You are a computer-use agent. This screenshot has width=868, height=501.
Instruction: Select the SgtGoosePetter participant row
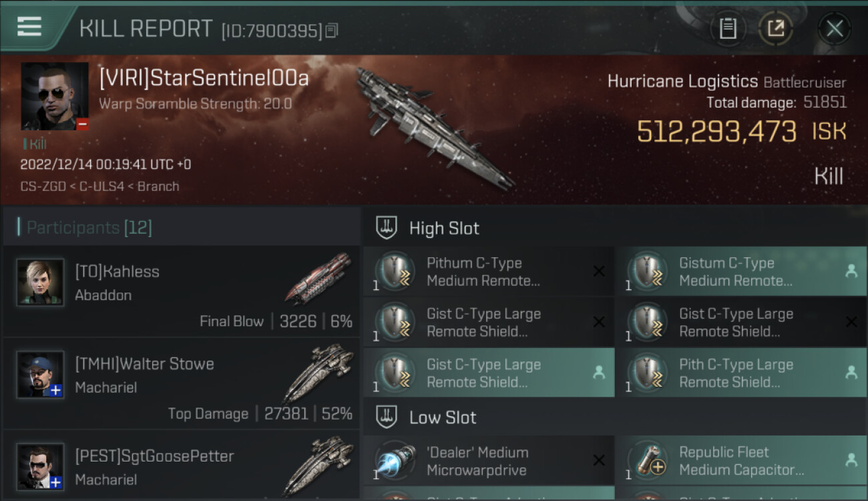(x=182, y=466)
